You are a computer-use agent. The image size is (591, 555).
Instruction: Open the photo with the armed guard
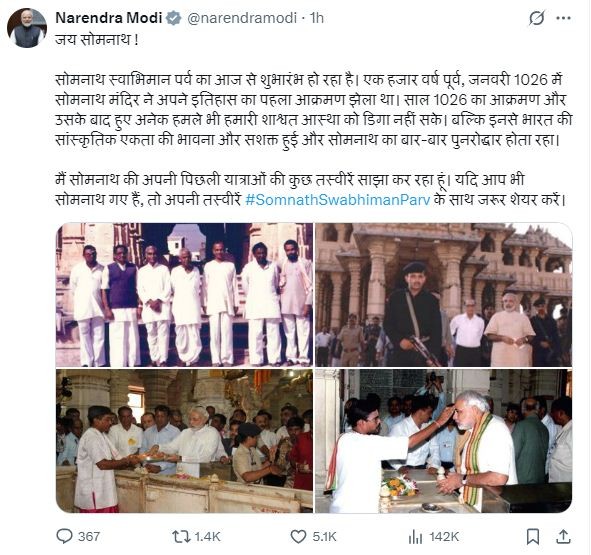(x=444, y=295)
